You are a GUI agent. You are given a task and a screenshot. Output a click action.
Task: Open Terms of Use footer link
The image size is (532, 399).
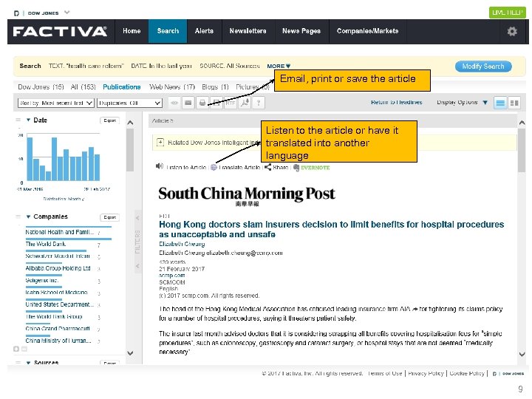(x=385, y=373)
